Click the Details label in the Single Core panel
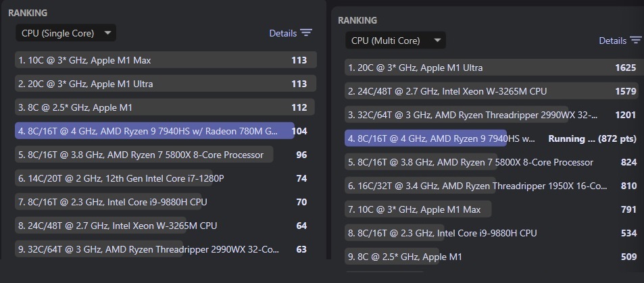644x283 pixels. click(282, 33)
